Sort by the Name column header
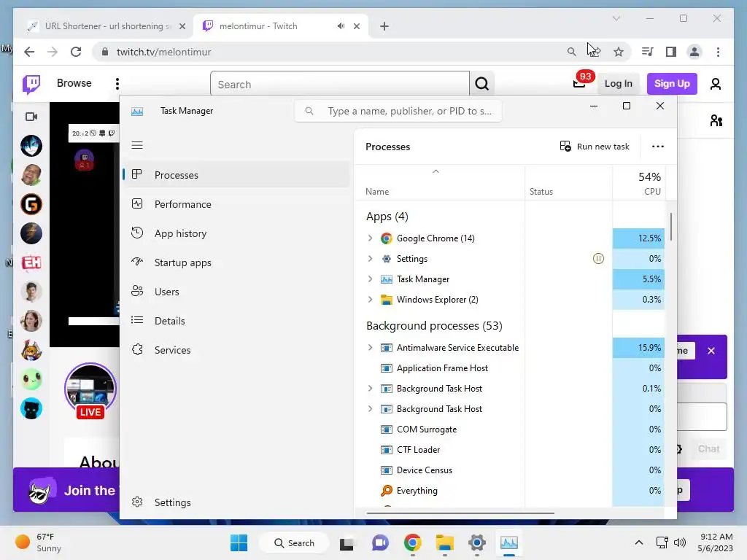Screen dimensions: 747x560 377,192
